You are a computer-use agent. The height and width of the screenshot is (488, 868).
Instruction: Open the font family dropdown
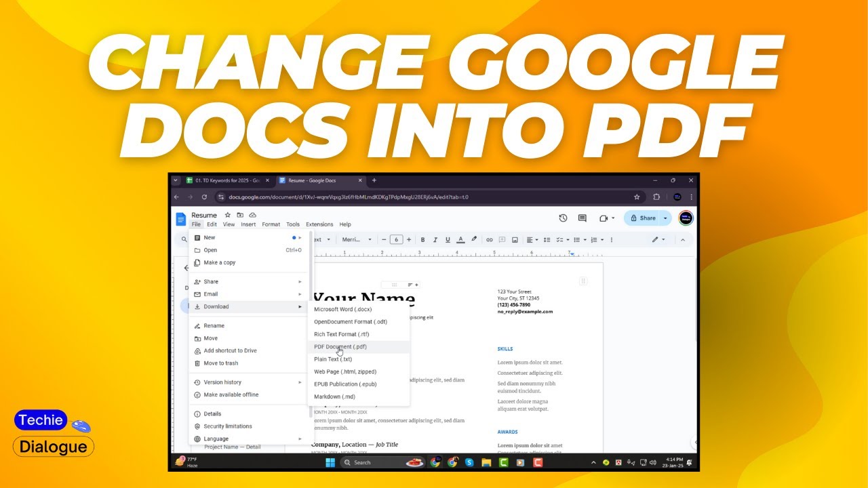357,239
